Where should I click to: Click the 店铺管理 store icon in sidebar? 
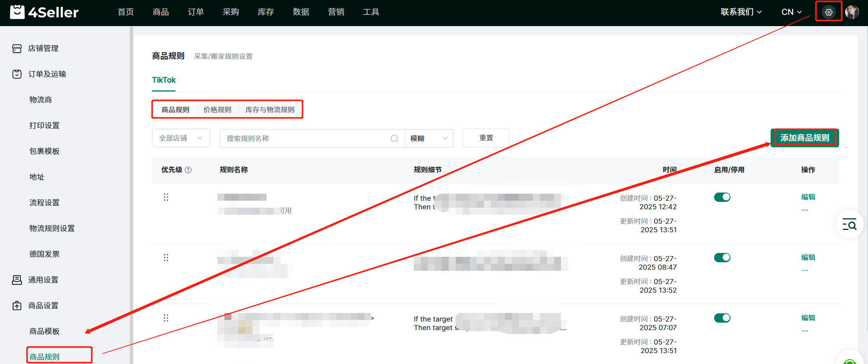(x=17, y=48)
